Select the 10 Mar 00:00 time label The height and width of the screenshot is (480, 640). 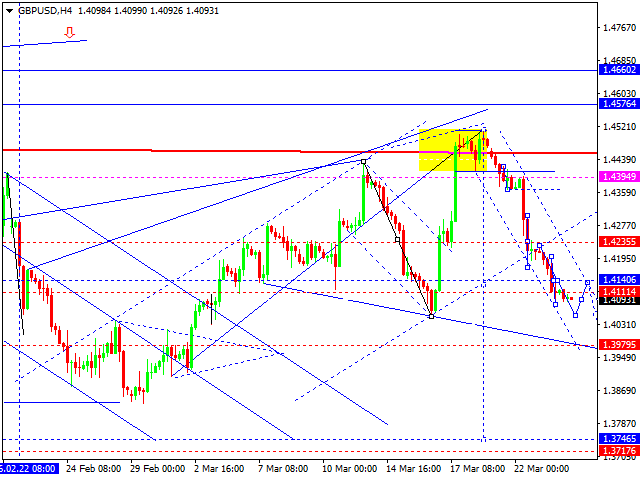(349, 469)
